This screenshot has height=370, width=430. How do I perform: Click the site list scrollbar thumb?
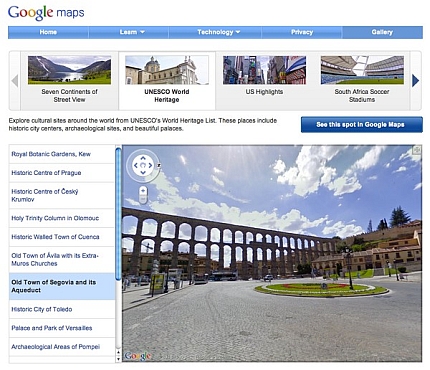(x=118, y=214)
